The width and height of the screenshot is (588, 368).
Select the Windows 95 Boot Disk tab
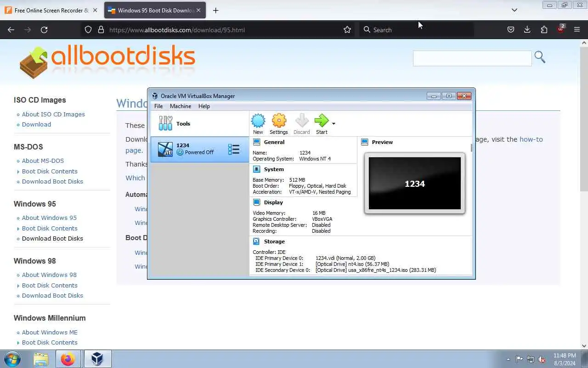click(155, 10)
